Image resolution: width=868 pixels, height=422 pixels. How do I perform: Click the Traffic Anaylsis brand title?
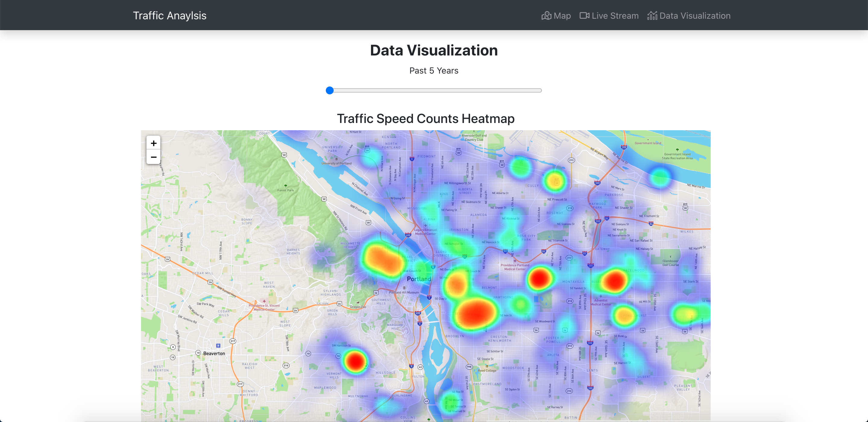coord(169,15)
